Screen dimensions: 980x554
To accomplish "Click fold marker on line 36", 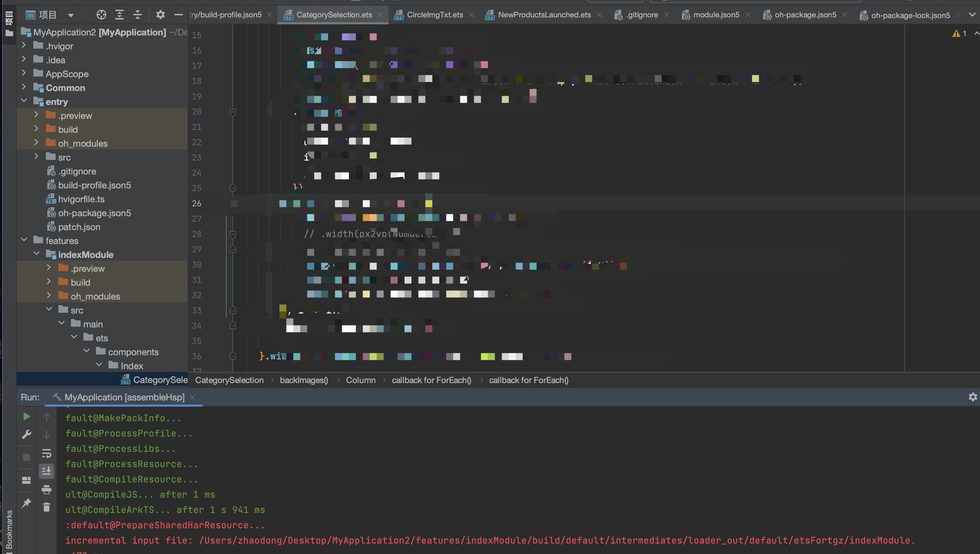I will [233, 356].
